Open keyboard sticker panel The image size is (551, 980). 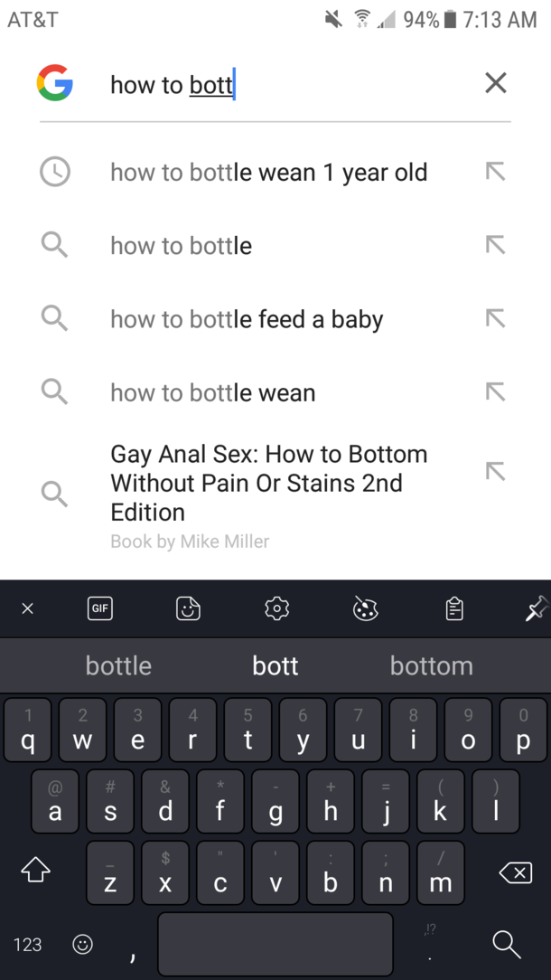[x=188, y=609]
